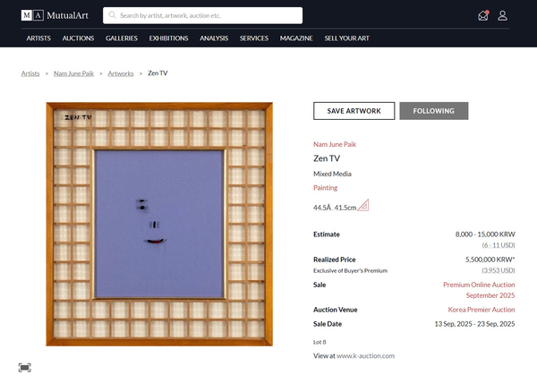Open the mail notifications icon
Viewport: 537px width, 392px height.
point(483,15)
